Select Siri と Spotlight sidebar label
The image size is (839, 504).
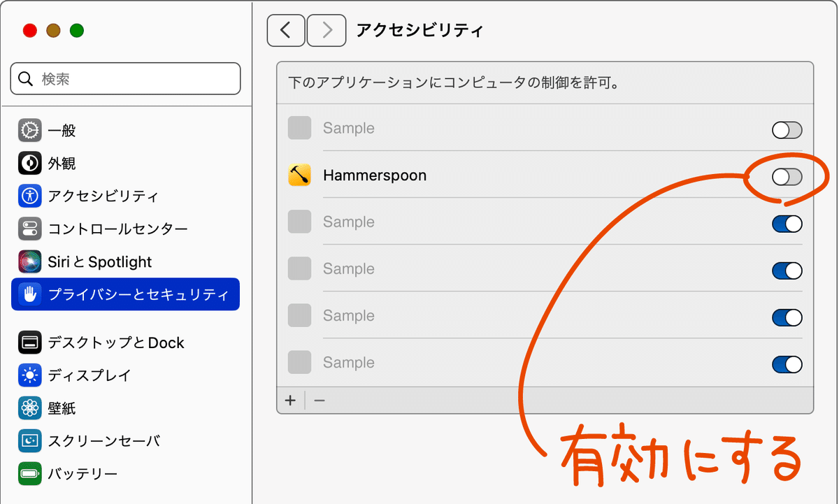coord(99,262)
